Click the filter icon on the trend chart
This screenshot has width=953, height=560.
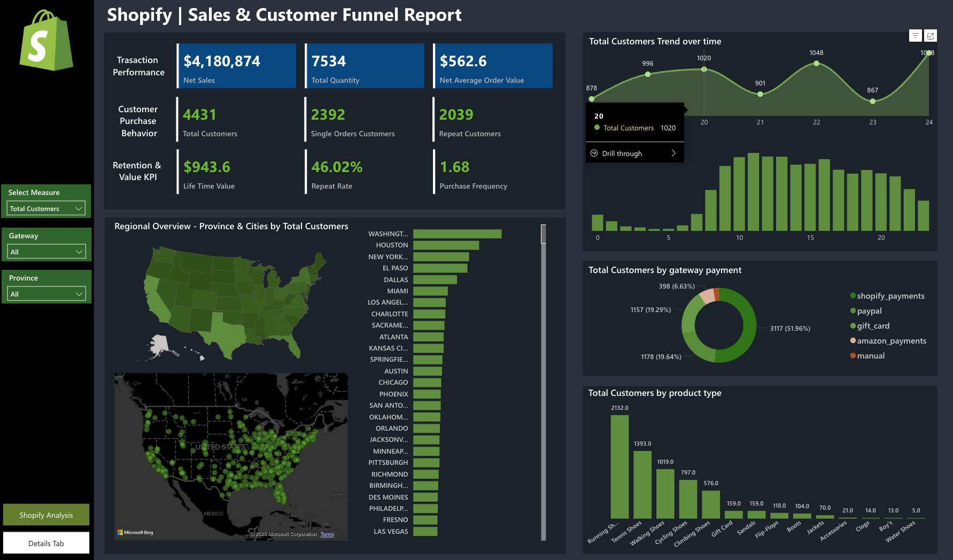pos(915,35)
